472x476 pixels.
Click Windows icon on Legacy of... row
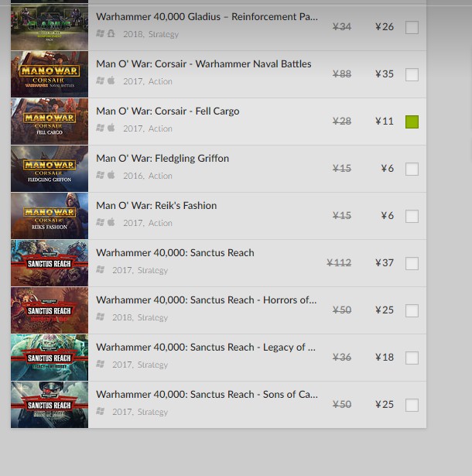[100, 364]
